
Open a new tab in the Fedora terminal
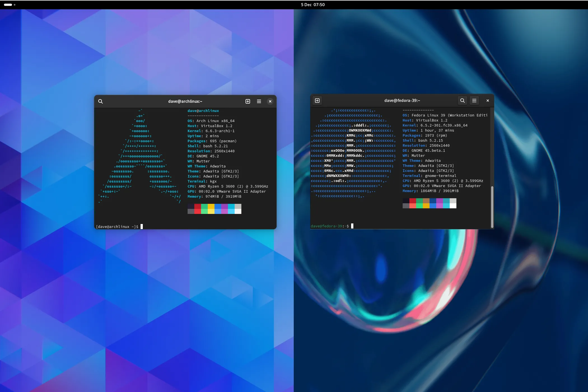coord(317,101)
